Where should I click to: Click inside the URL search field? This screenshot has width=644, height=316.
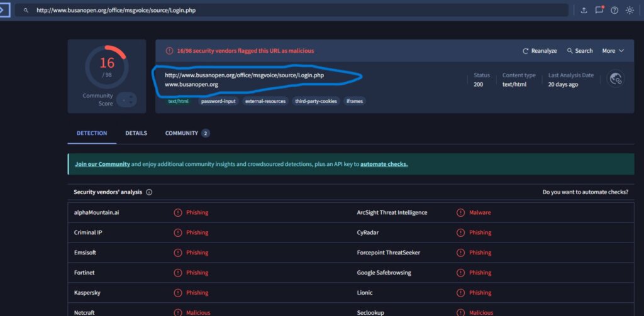tap(296, 11)
